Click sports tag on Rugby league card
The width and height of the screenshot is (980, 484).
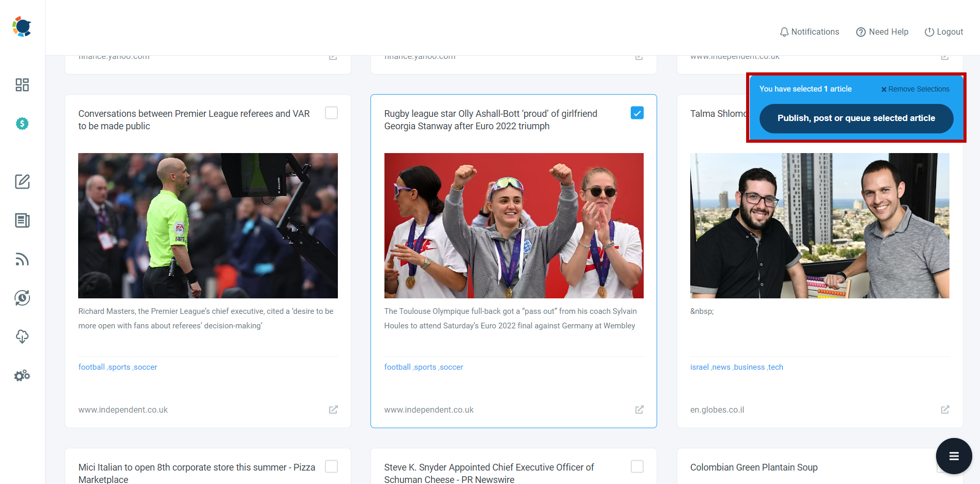coord(425,367)
